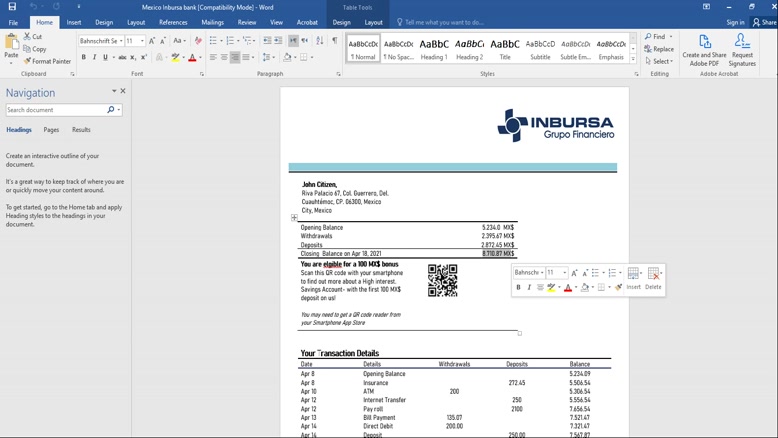Image resolution: width=778 pixels, height=438 pixels.
Task: Click the table move handle in document
Action: pyautogui.click(x=294, y=217)
